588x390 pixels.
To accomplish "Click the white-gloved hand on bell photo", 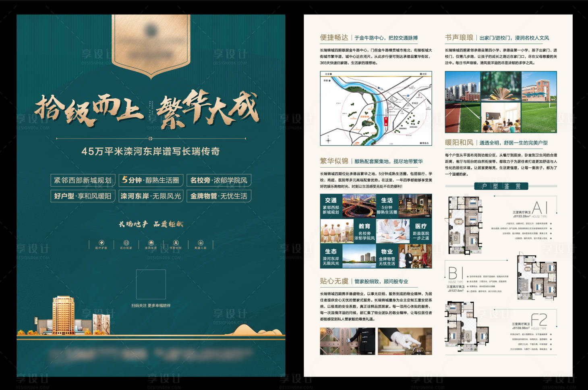I will 405,341.
